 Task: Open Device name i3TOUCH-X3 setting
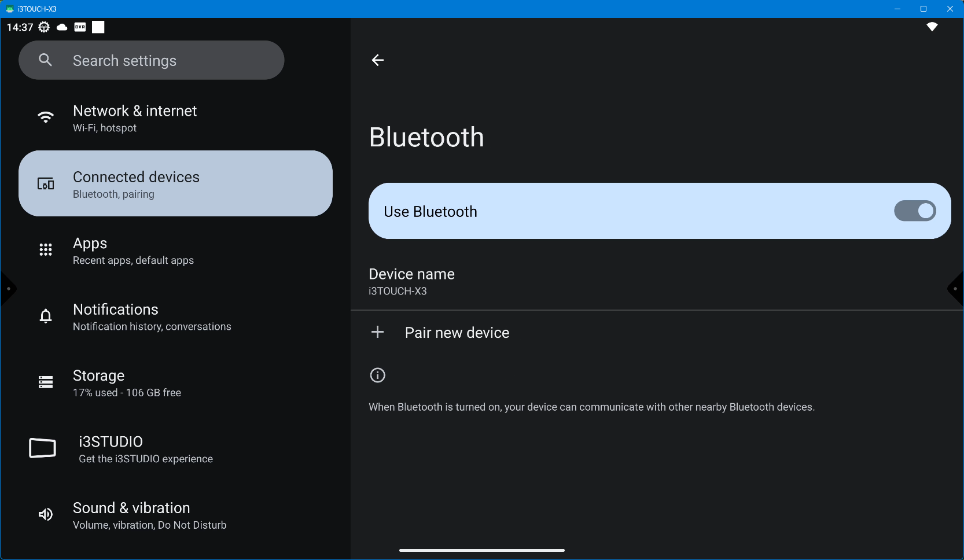(411, 282)
